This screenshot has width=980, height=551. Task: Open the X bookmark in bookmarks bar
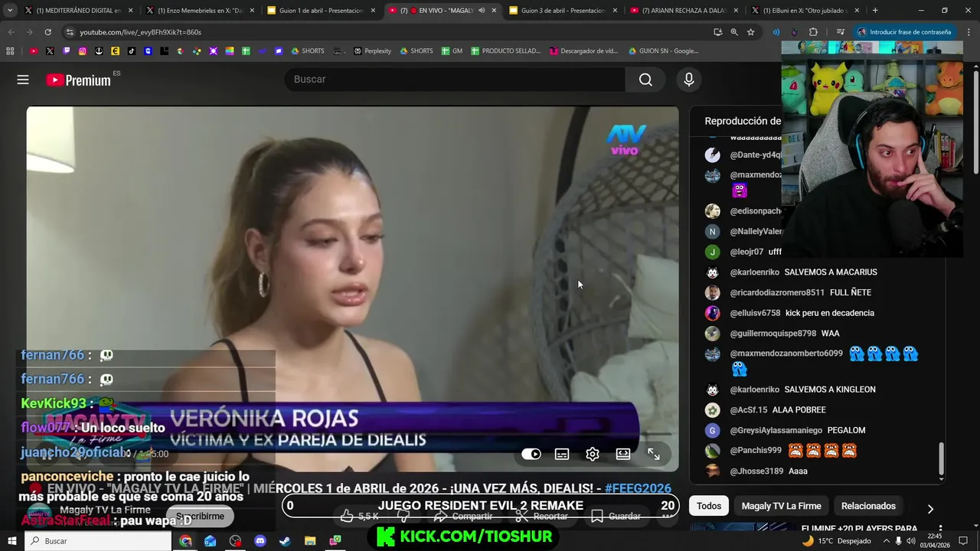[x=50, y=51]
